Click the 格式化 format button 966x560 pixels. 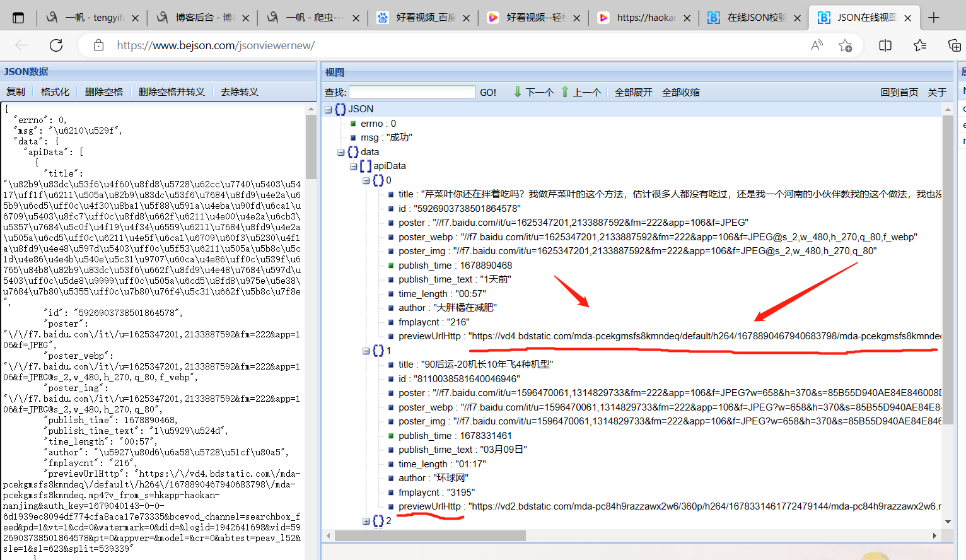[x=55, y=92]
